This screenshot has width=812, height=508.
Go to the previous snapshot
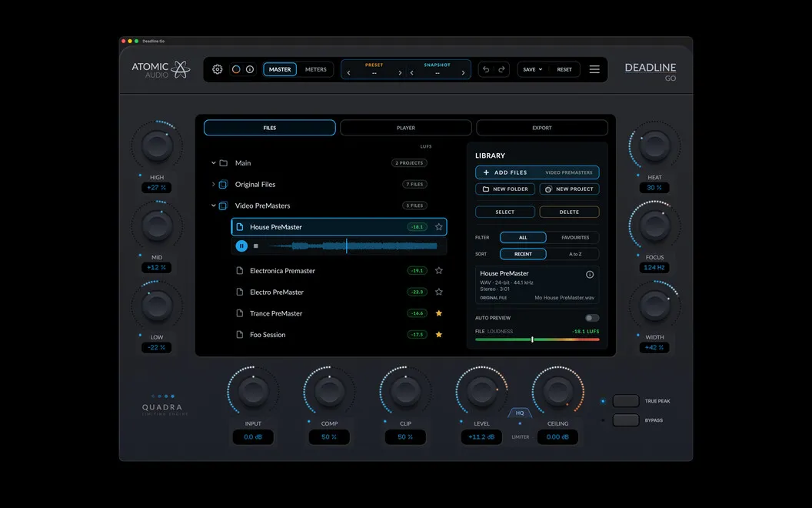[x=411, y=72]
